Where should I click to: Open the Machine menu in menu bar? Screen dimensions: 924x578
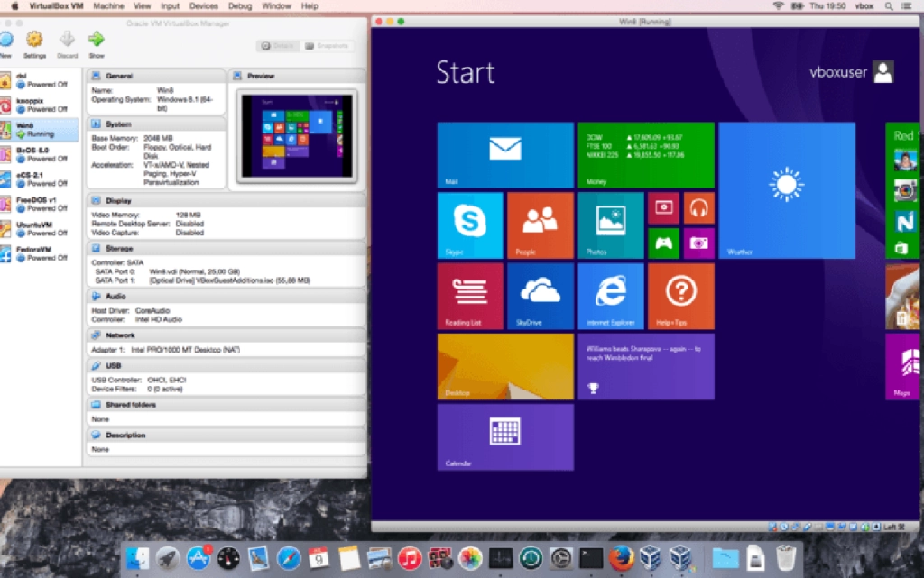108,6
